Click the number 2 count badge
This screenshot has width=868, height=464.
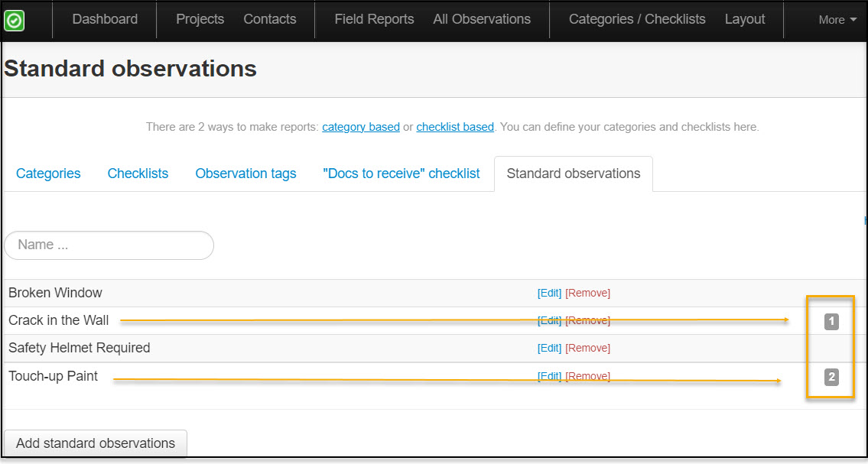point(831,376)
